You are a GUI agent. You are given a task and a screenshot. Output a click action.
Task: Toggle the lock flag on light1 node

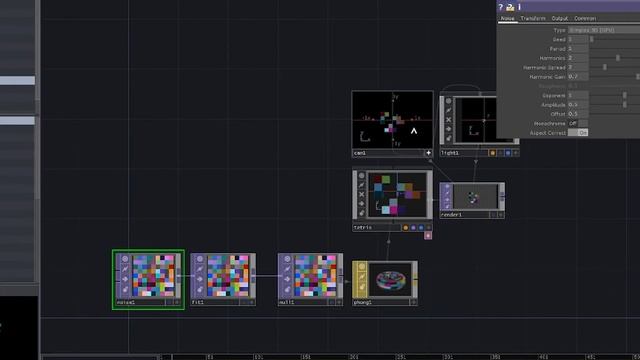(x=449, y=138)
